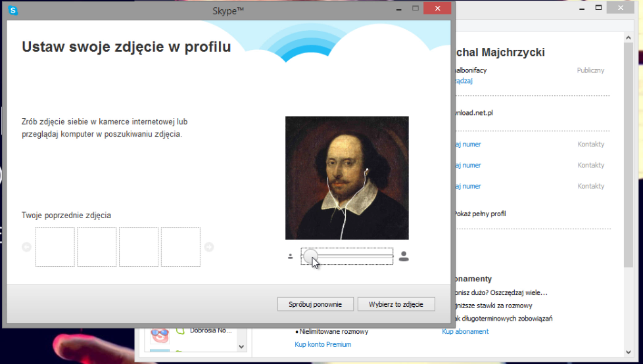Select contact 'Dobrosia No...' in background list
Viewport: 643px width, 364px height.
pyautogui.click(x=211, y=330)
